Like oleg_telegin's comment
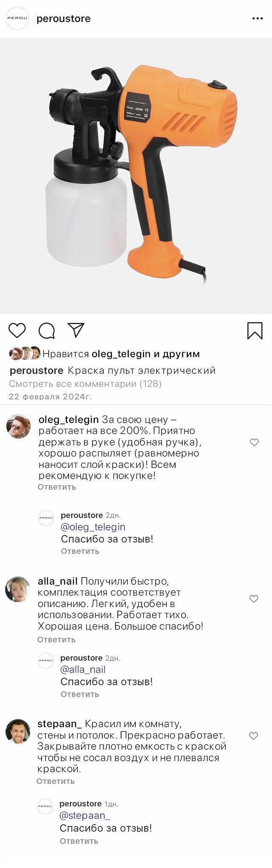 (254, 442)
